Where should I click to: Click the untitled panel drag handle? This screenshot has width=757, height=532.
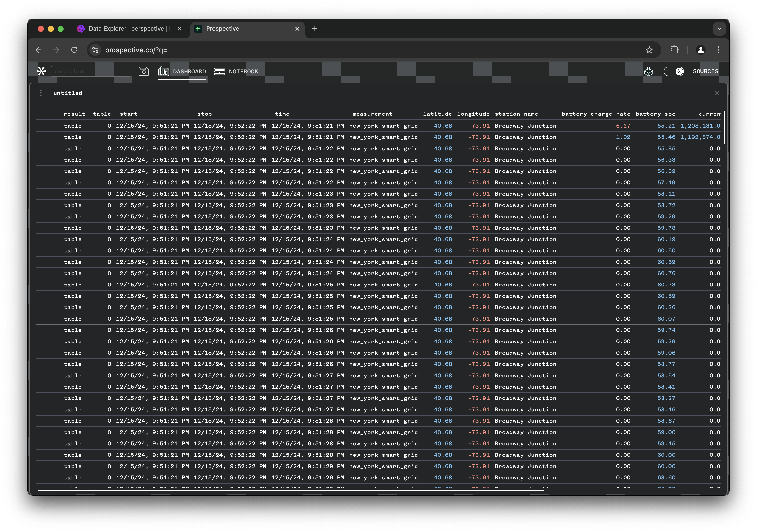pos(41,93)
